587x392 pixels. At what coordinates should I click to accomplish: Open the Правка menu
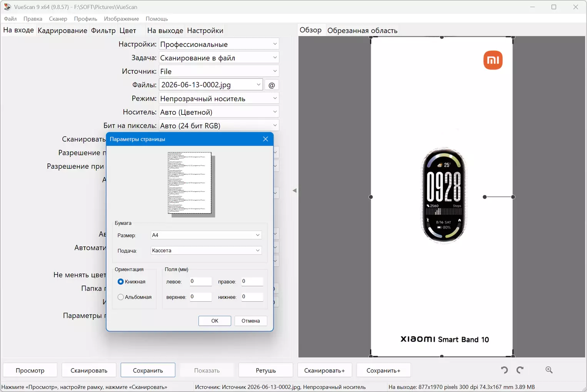(33, 18)
